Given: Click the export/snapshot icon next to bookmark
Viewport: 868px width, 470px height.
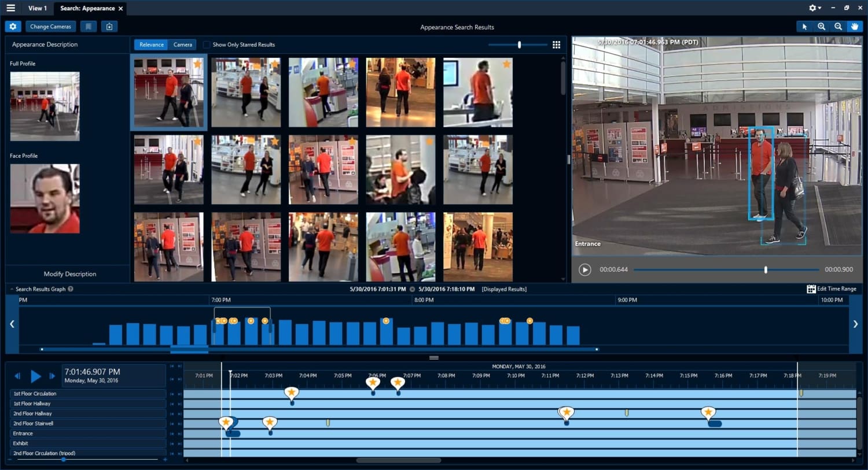Looking at the screenshot, I should [109, 26].
